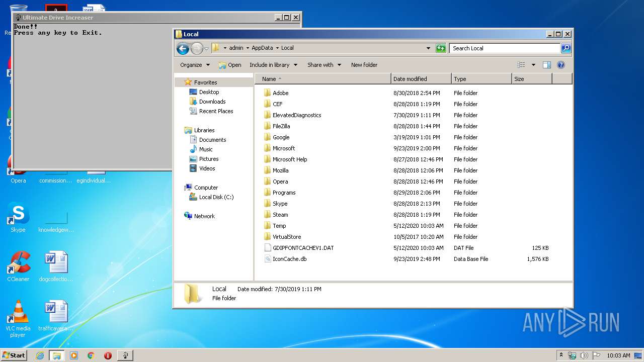Viewport: 644px width, 362px height.
Task: Select the Steam folder
Action: 280,215
